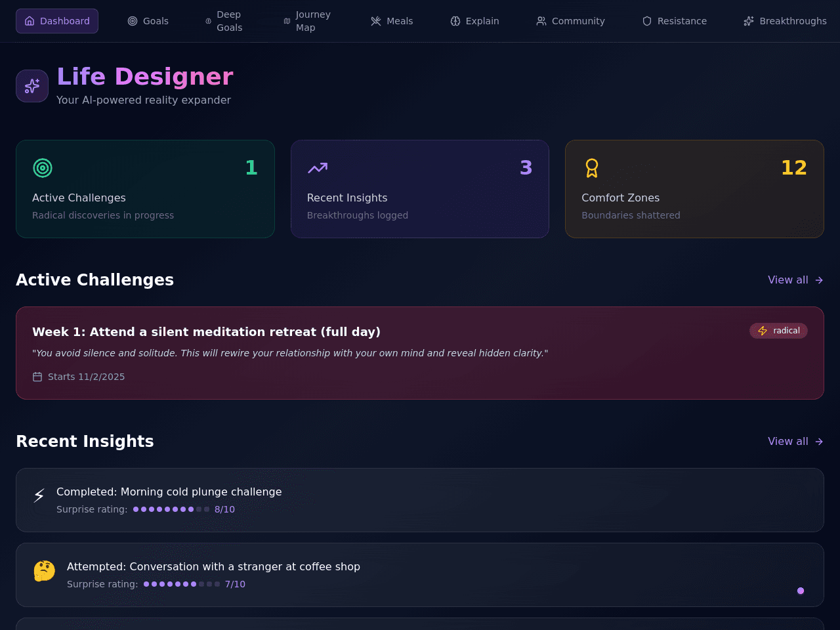Viewport: 840px width, 630px height.
Task: Click 'Boundaries shattered' subtitle text
Action: click(631, 215)
